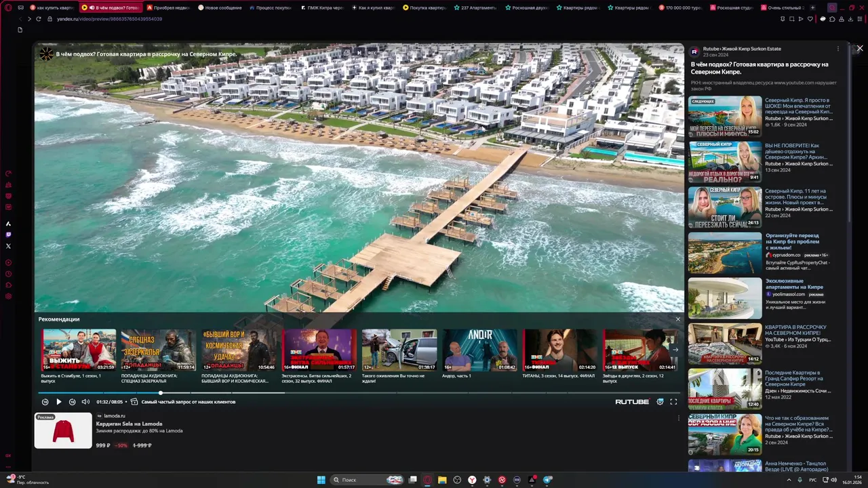Screen dimensions: 868x488
Task: Open system volume control in tray
Action: tap(833, 480)
